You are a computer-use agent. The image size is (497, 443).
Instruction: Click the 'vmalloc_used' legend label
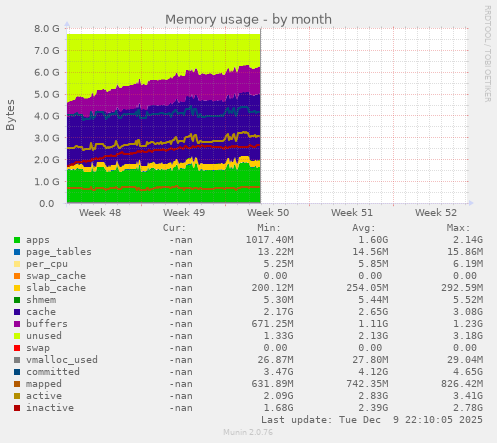[62, 360]
